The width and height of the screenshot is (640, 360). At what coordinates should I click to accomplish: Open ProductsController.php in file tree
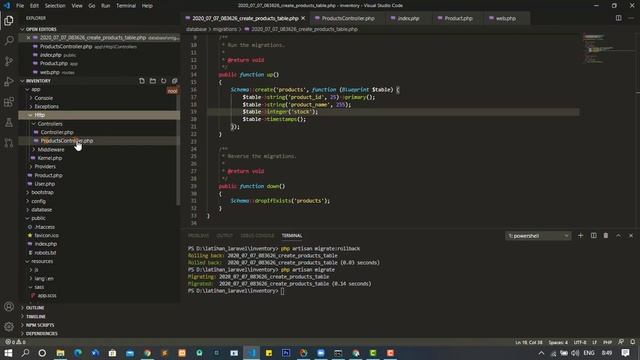99,141
